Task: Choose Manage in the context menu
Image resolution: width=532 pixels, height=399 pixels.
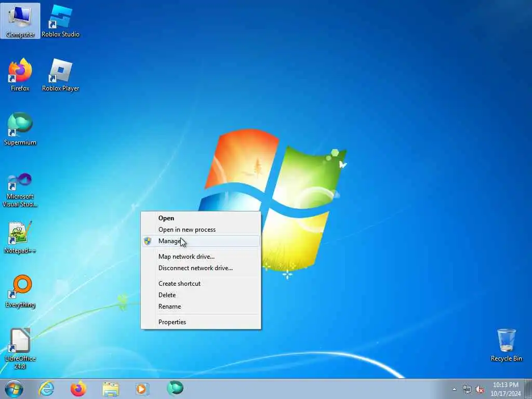Action: (x=201, y=241)
